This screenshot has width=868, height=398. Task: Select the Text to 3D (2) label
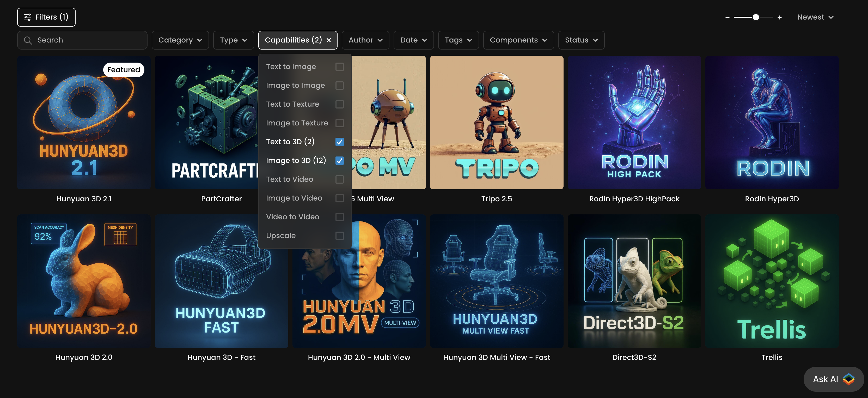click(290, 142)
